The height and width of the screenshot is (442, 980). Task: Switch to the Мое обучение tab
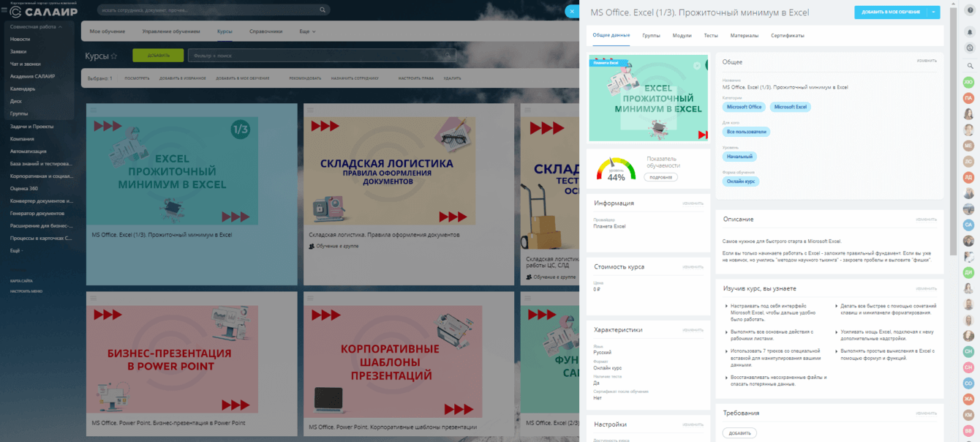pos(107,31)
